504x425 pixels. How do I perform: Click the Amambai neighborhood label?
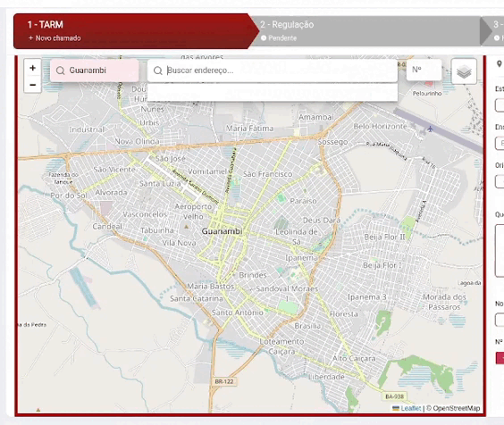point(316,117)
